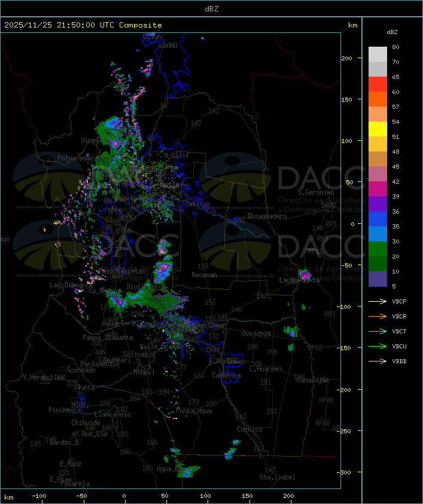Click the green VBCU arrow icon
Screen dimensions: 423x504
[378, 347]
